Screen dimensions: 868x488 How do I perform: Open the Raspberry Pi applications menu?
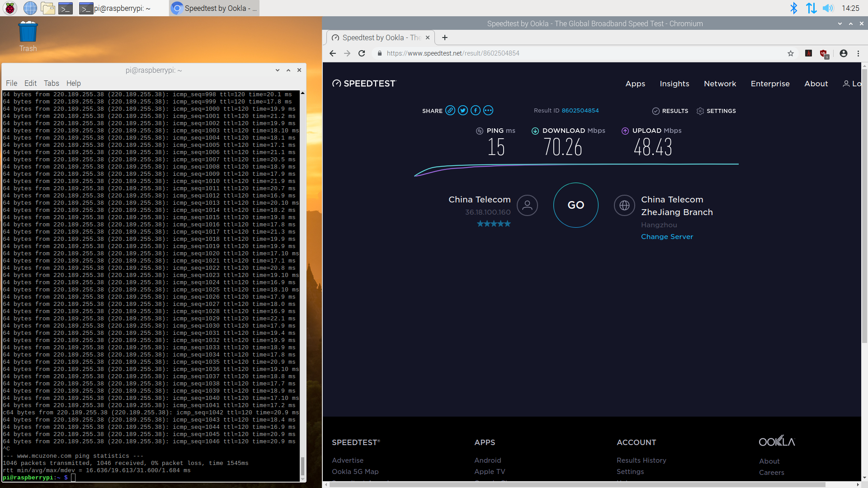pos(10,8)
